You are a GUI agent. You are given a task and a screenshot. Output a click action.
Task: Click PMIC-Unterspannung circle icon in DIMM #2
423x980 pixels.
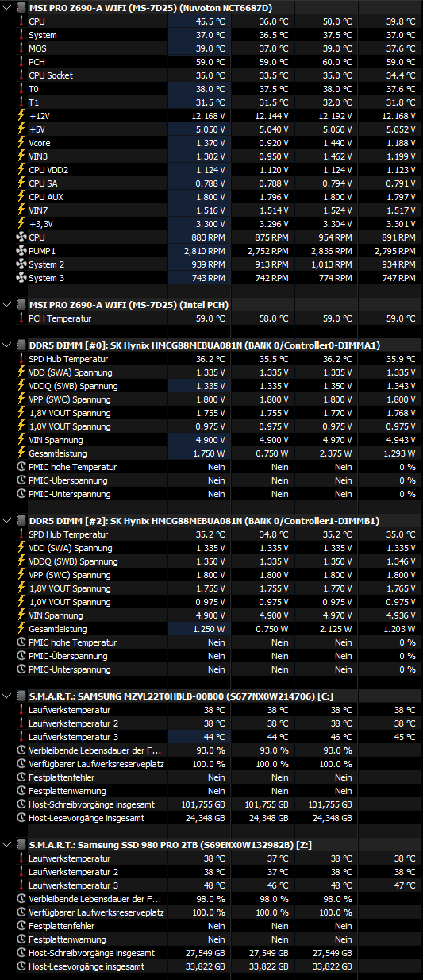point(21,669)
